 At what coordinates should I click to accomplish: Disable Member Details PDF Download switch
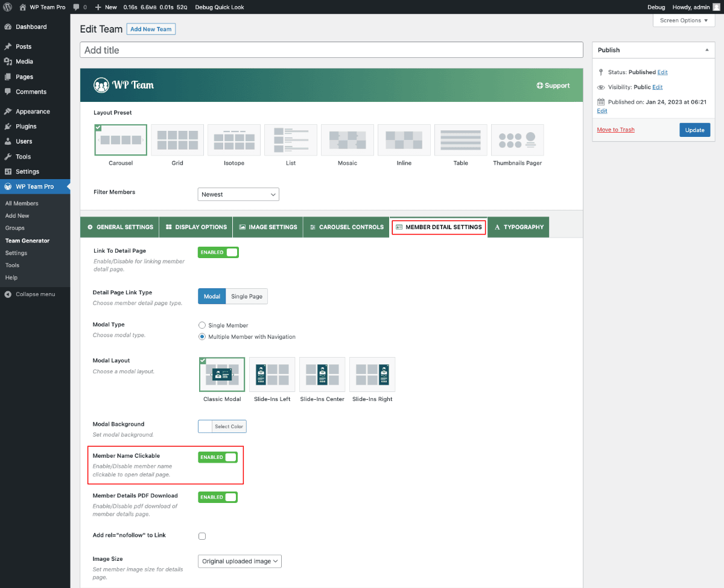tap(218, 497)
